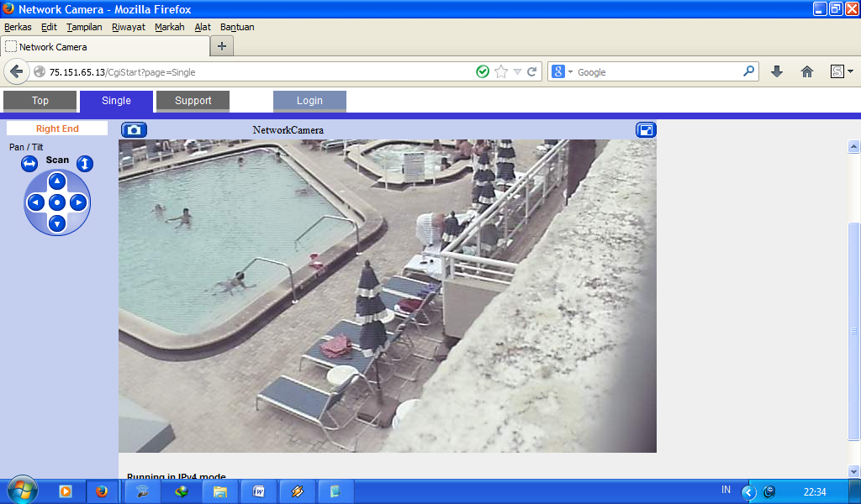Open the Alat menu
Image resolution: width=861 pixels, height=504 pixels.
click(x=203, y=27)
